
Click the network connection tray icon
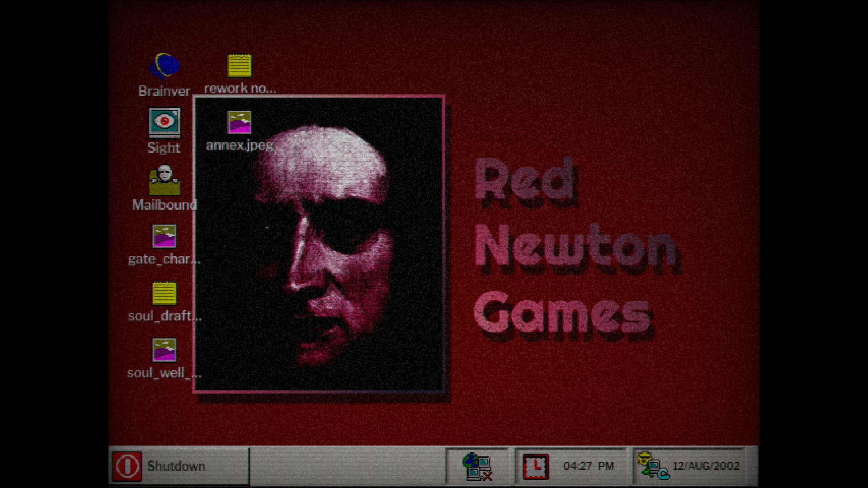point(477,467)
